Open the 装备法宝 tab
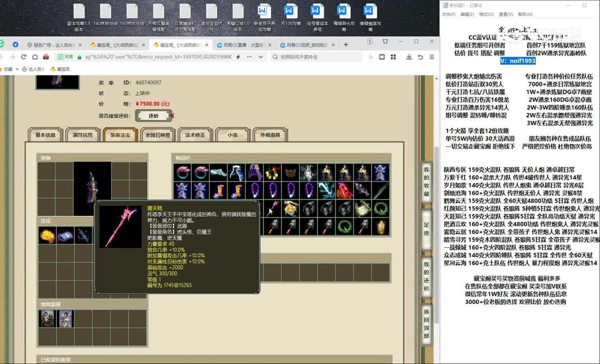This screenshot has width=600, height=364. [x=120, y=135]
